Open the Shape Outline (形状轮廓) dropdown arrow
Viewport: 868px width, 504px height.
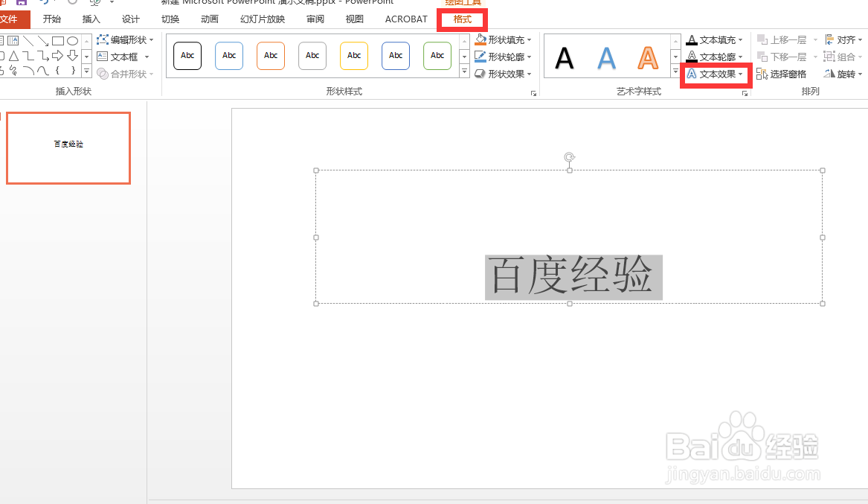pyautogui.click(x=530, y=57)
